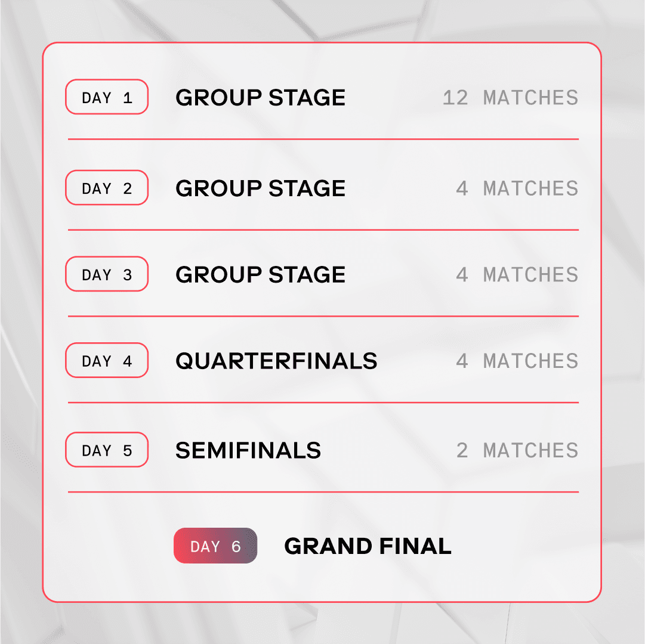Select the DAY 5 badge
Image resolution: width=645 pixels, height=644 pixels.
point(107,450)
